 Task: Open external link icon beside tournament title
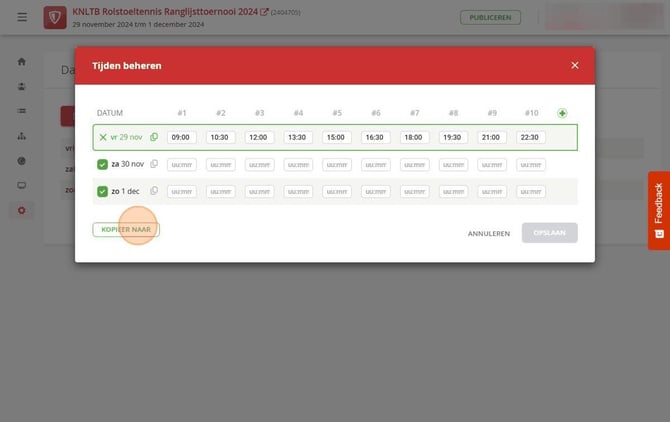264,12
